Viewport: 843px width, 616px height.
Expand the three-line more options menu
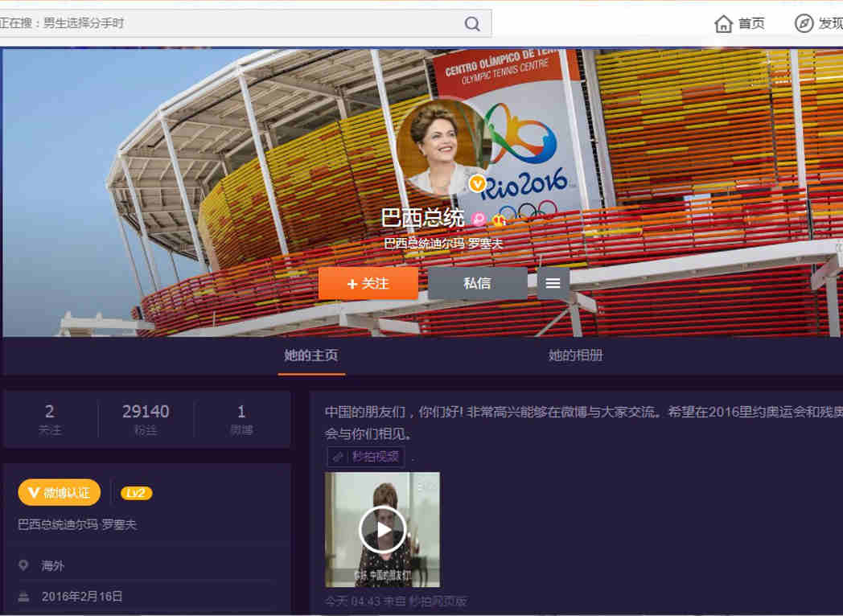point(553,283)
